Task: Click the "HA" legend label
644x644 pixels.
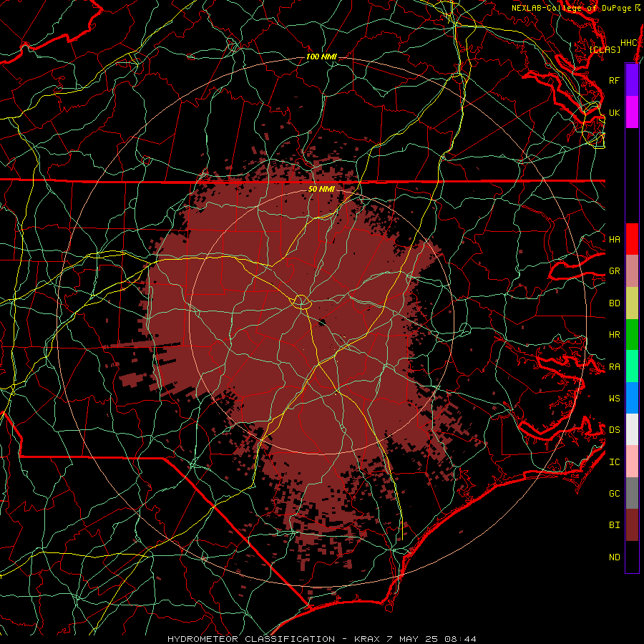Action: [x=615, y=239]
